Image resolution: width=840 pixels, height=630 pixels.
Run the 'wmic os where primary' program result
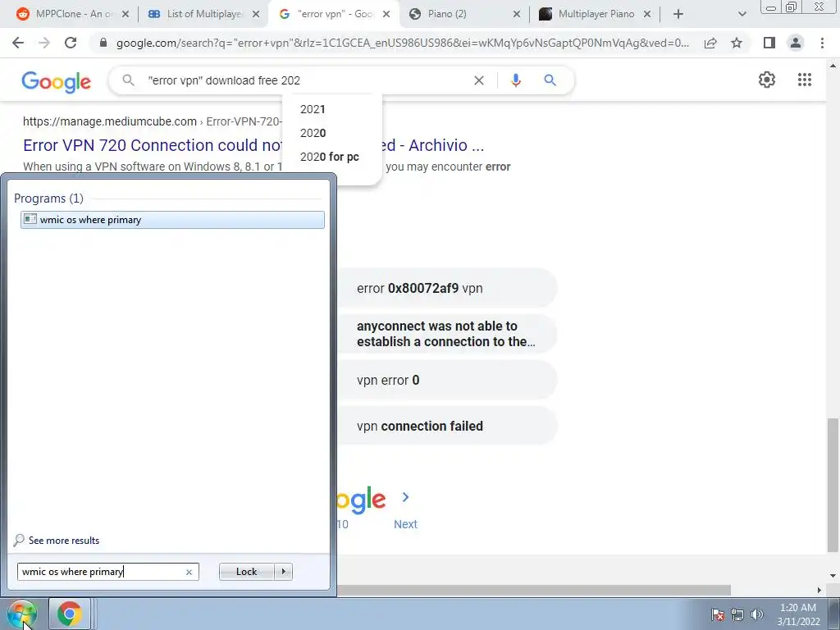[172, 220]
